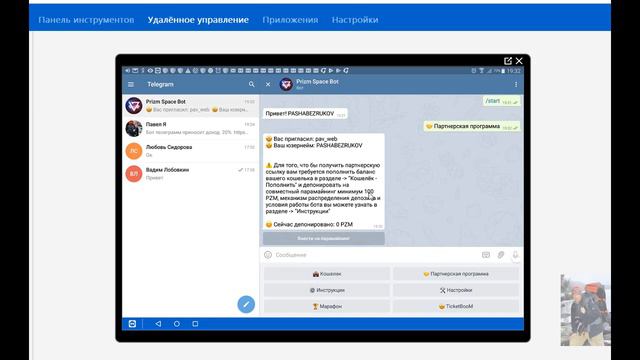Click the Android status bar clock

pyautogui.click(x=514, y=71)
